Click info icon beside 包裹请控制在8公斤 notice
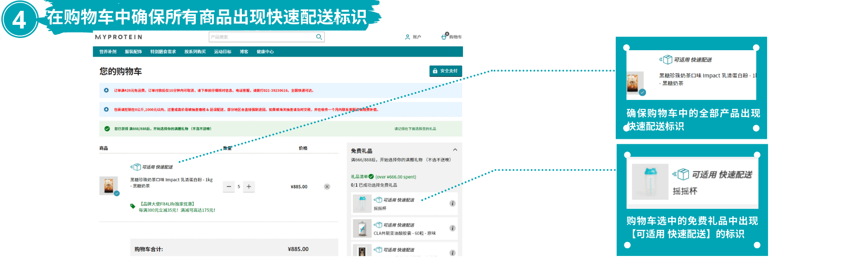 (x=106, y=109)
